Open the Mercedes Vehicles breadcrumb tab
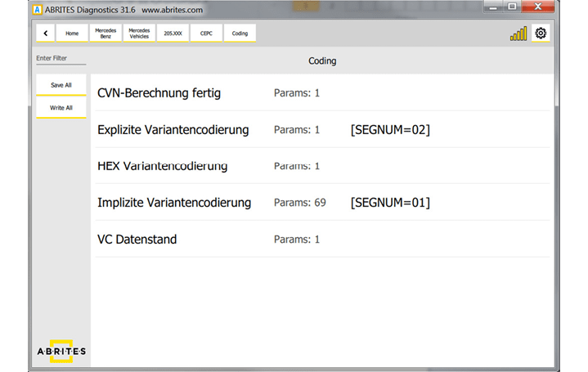 pyautogui.click(x=139, y=34)
